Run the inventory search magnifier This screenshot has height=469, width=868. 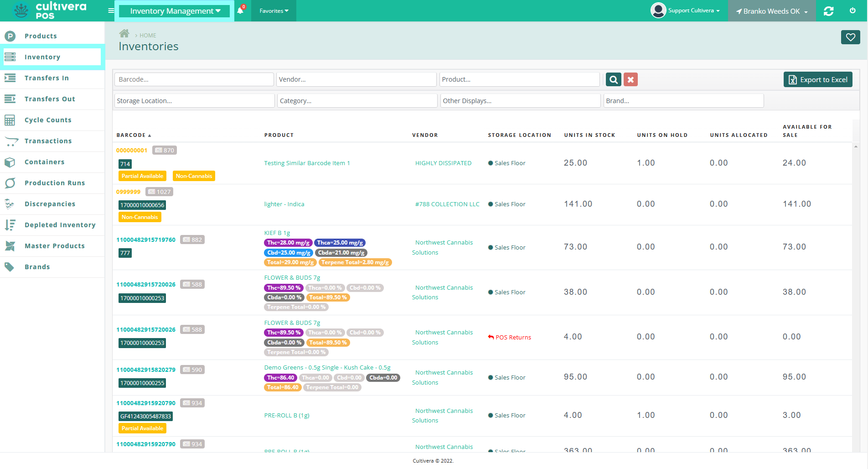point(614,79)
